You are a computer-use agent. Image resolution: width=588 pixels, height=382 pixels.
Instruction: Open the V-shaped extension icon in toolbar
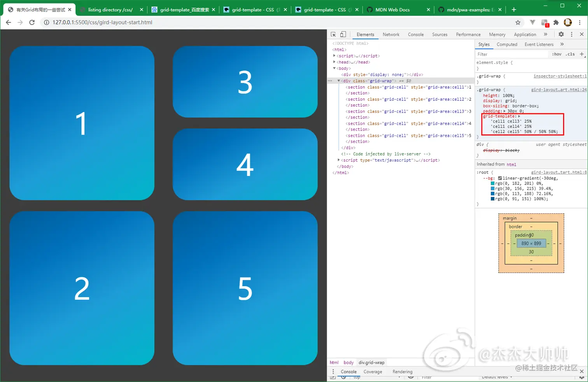click(x=532, y=22)
